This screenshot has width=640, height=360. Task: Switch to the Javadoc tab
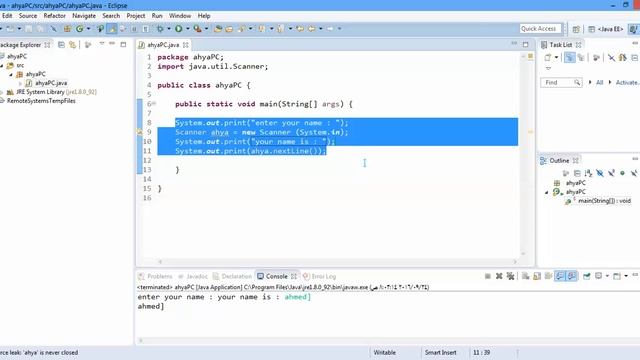tap(193, 276)
